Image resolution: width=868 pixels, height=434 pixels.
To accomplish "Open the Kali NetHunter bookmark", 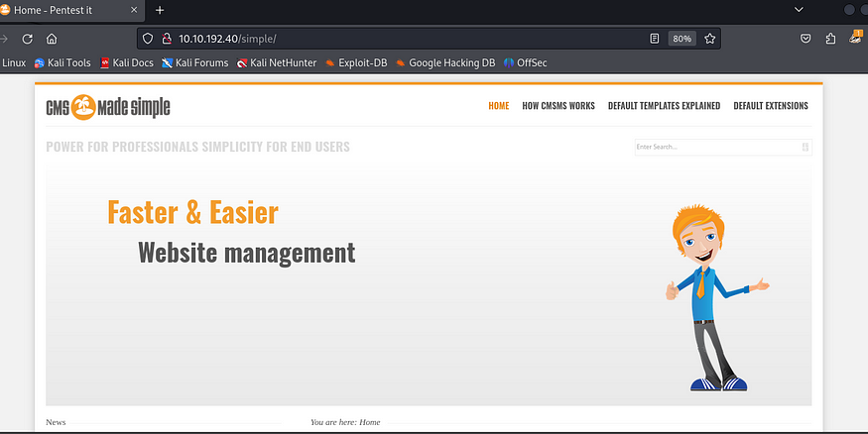I will 277,63.
